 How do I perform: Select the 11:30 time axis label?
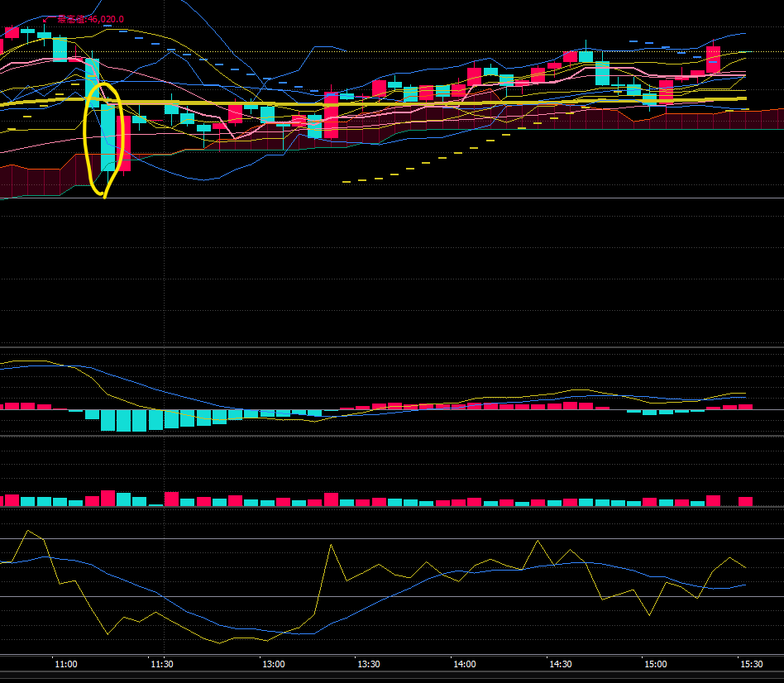[x=162, y=664]
